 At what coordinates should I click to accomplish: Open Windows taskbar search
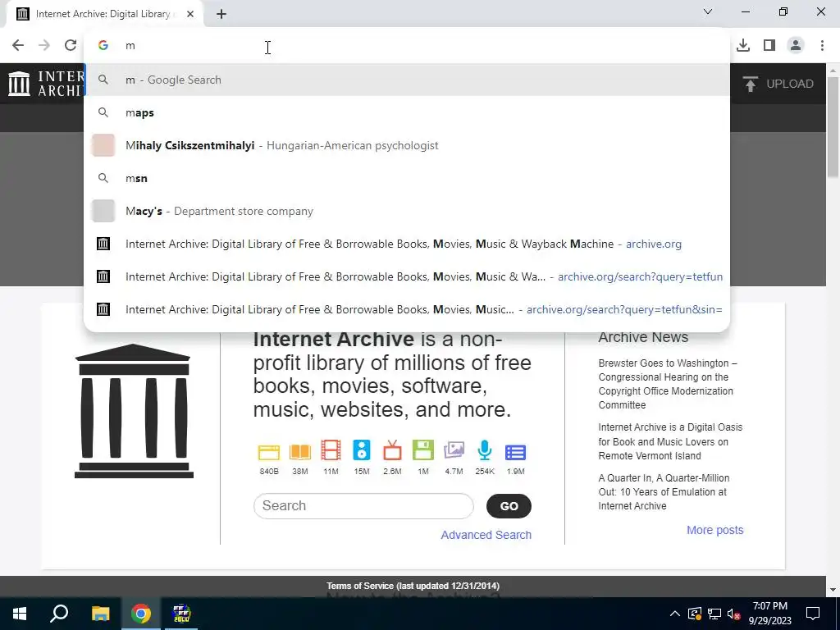pyautogui.click(x=59, y=614)
